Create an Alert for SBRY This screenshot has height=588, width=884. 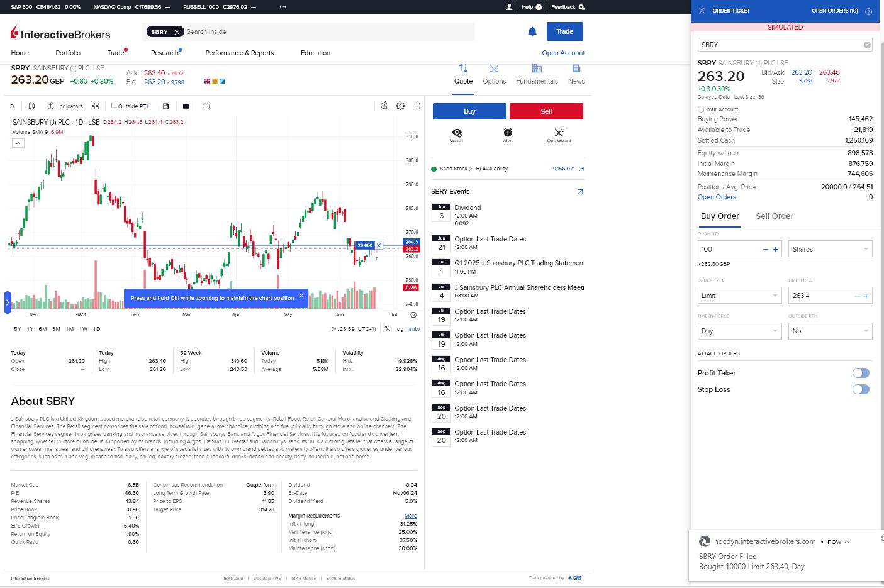tap(508, 135)
